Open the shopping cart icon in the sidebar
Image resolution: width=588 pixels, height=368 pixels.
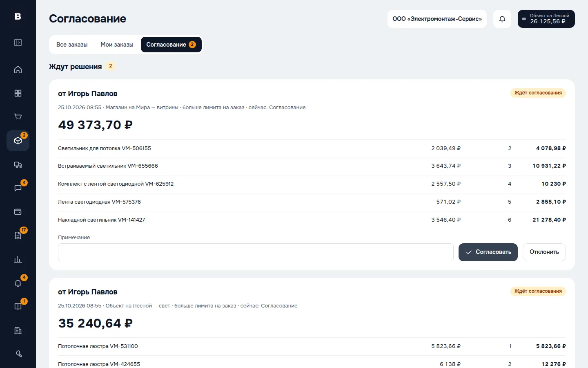[x=18, y=117]
